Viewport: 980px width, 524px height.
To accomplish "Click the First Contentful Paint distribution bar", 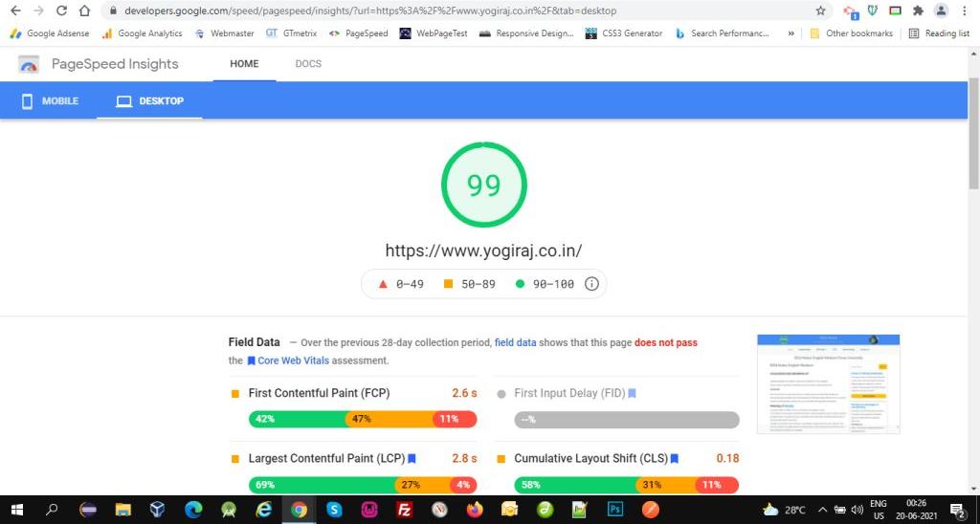I will (363, 419).
